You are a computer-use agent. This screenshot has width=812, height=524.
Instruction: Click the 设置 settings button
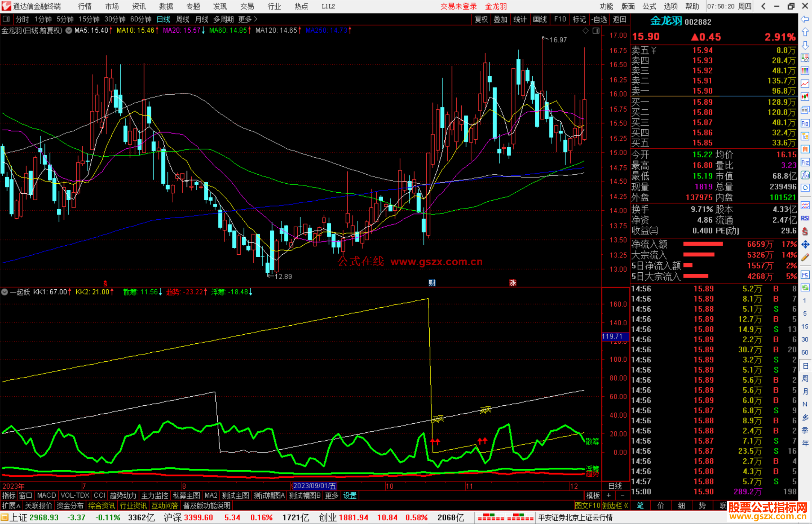click(350, 495)
